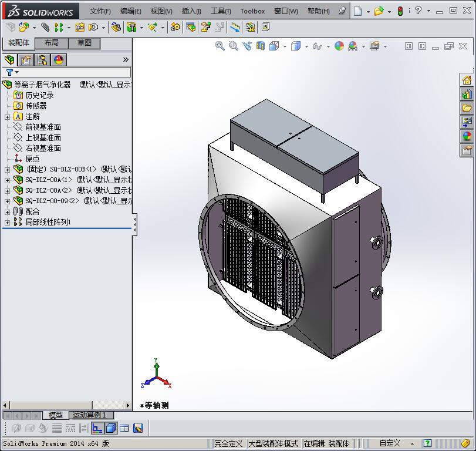Open the 视图(V) menu
The height and width of the screenshot is (451, 476).
pos(161,11)
